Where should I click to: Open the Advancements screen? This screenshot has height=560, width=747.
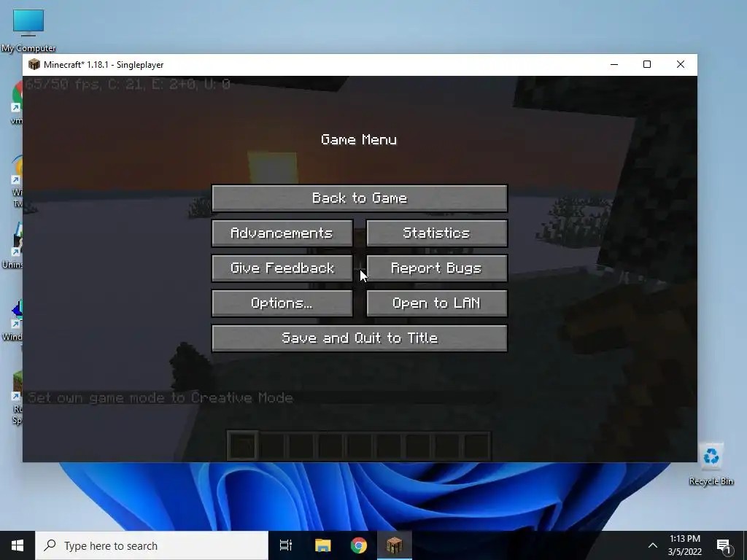click(x=282, y=233)
